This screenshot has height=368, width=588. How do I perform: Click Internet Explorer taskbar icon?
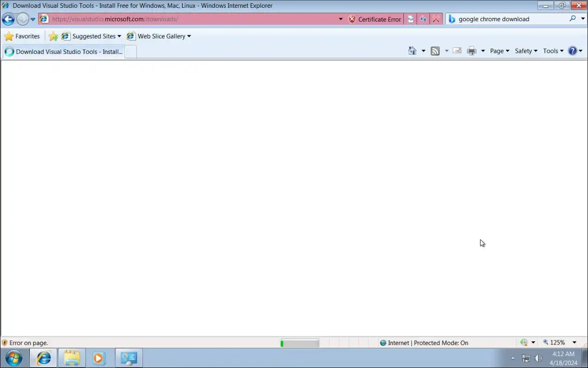coord(44,358)
